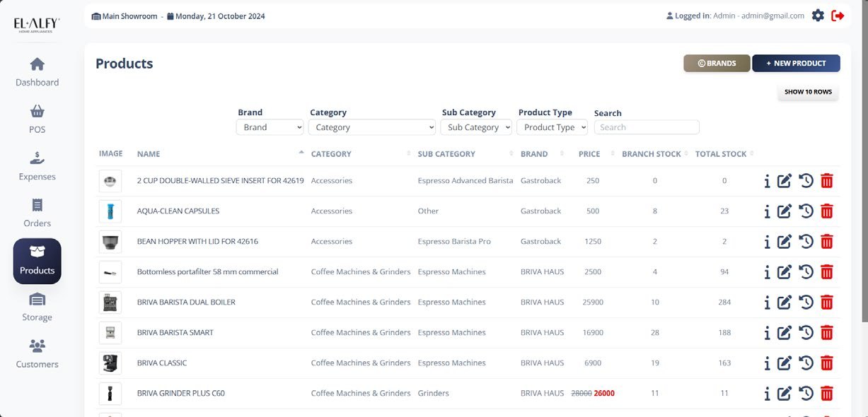This screenshot has height=417, width=868.
Task: View history of AQUA-CLEAN CAPSULES
Action: pos(806,211)
